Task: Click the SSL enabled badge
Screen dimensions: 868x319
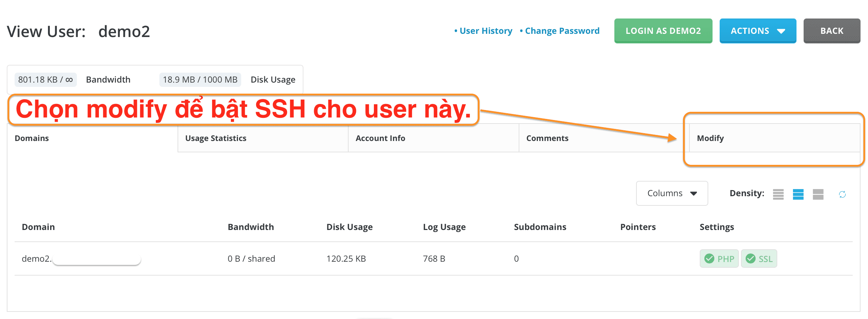Action: 759,259
